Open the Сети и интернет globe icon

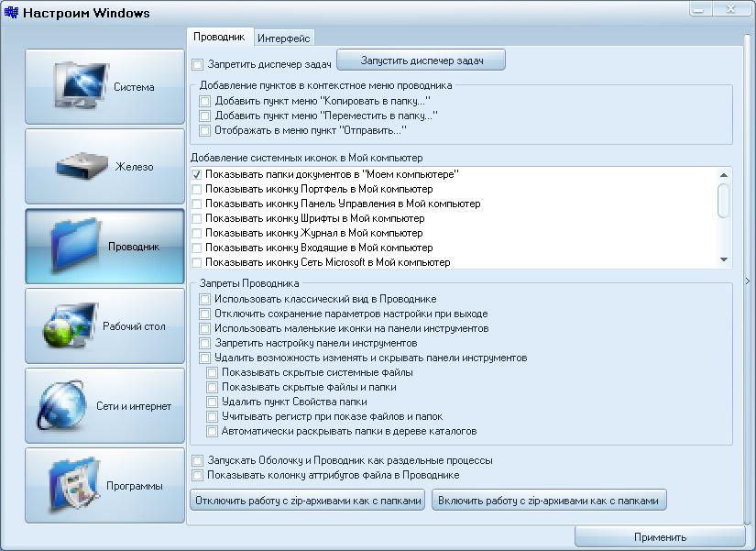62,405
